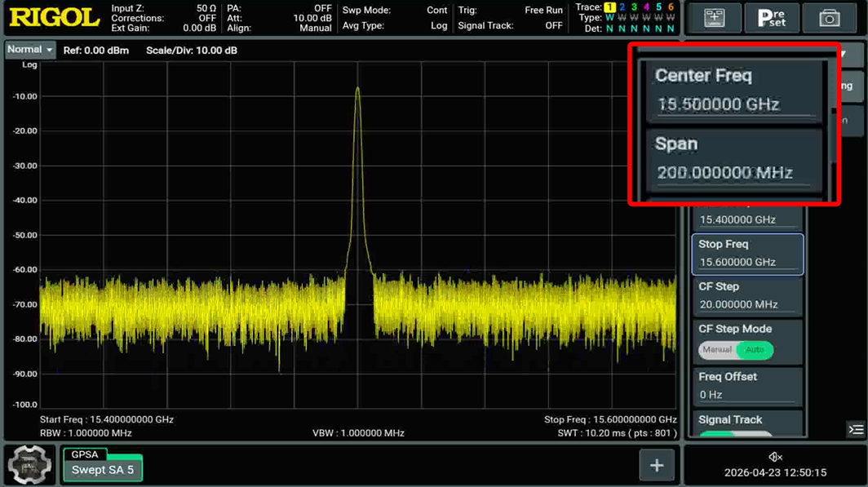Viewport: 868px width, 487px height.
Task: Take a screenshot with camera icon
Action: (x=829, y=18)
